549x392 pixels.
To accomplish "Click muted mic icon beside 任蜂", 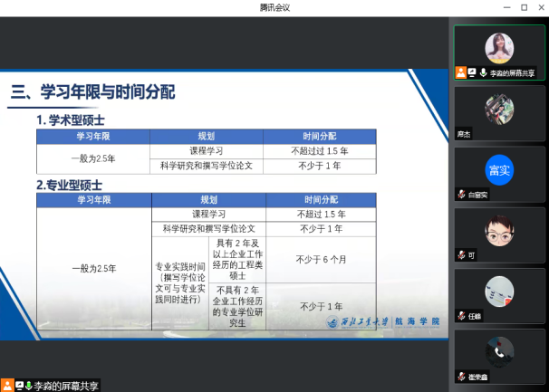I will coord(461,316).
